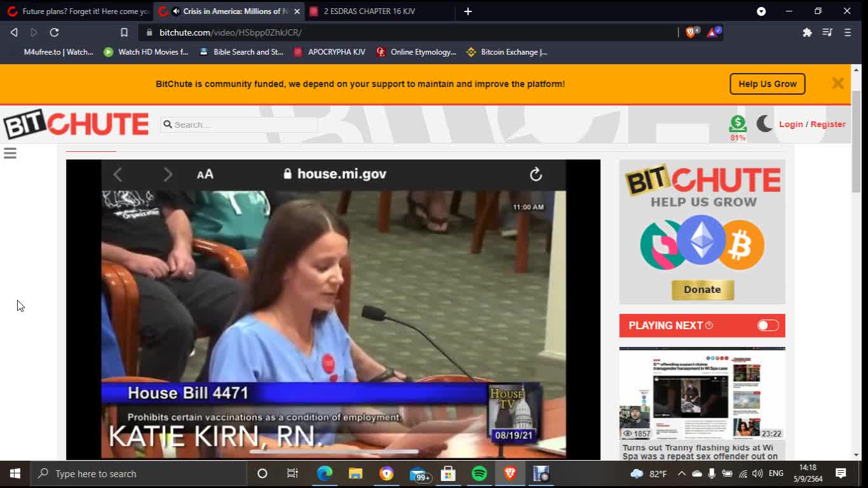Click Help Us Grow button
Screen dimensions: 868x488
point(767,84)
